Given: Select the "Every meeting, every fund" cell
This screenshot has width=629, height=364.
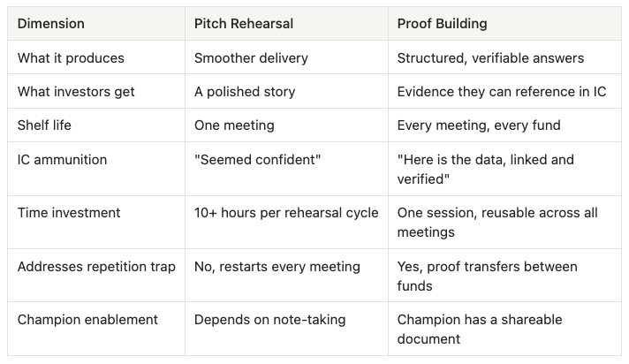Looking at the screenshot, I should click(x=479, y=125).
